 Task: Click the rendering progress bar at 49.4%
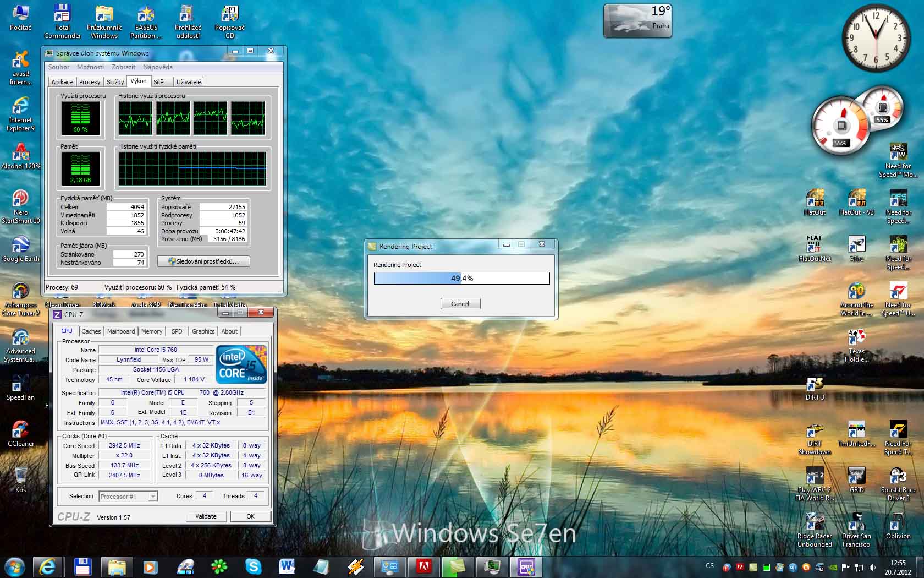click(x=461, y=279)
